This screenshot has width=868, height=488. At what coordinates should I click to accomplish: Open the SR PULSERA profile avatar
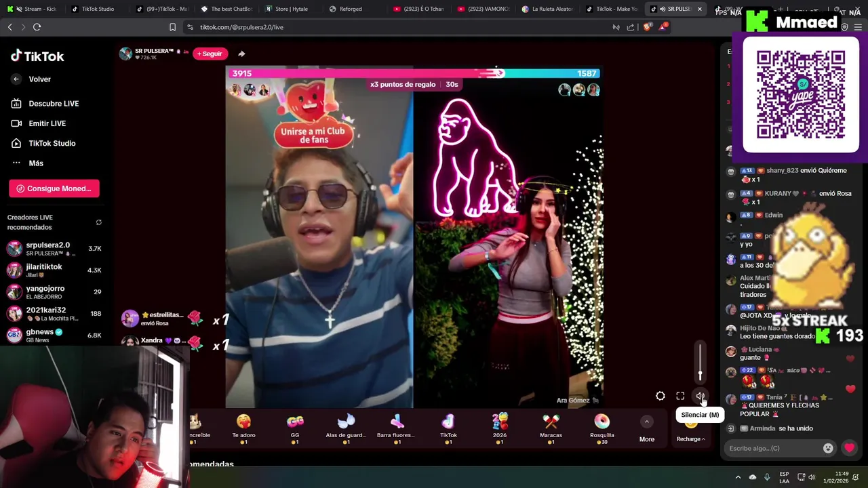pos(125,54)
